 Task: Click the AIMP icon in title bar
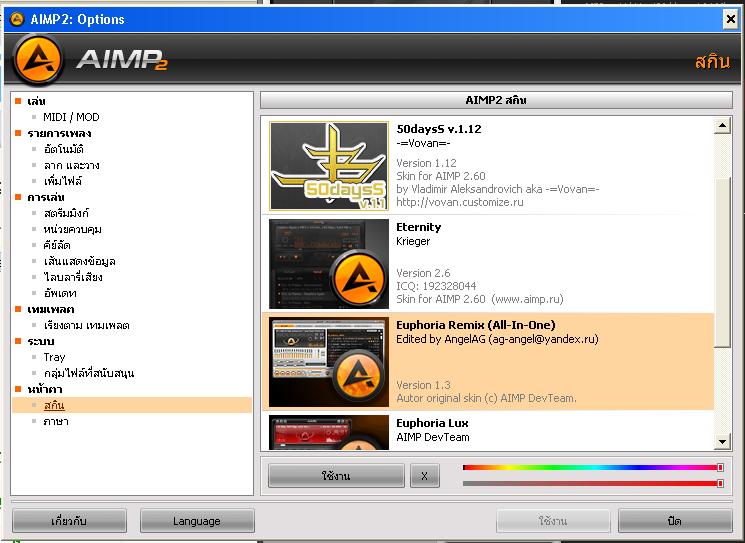pyautogui.click(x=17, y=19)
